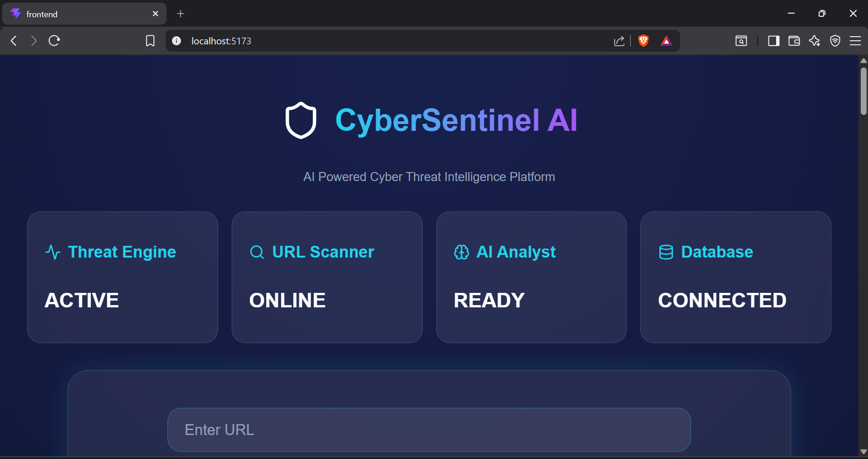Click the scrollbar down arrow

click(x=863, y=452)
